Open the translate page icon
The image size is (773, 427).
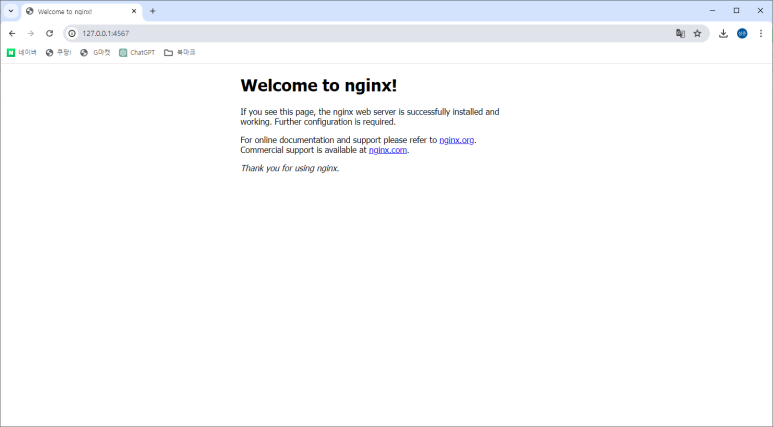(x=680, y=34)
